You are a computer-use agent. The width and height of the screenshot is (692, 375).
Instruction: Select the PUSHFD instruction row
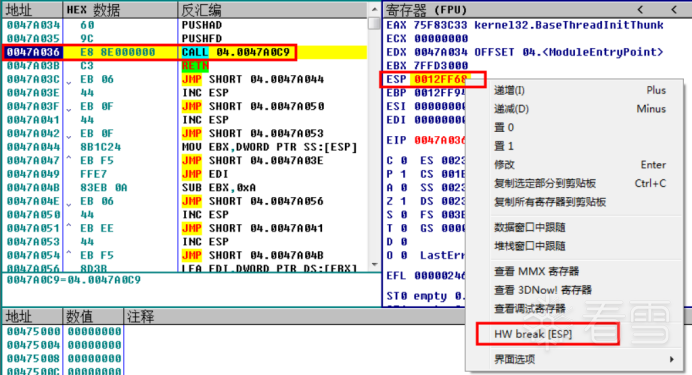tap(184, 38)
